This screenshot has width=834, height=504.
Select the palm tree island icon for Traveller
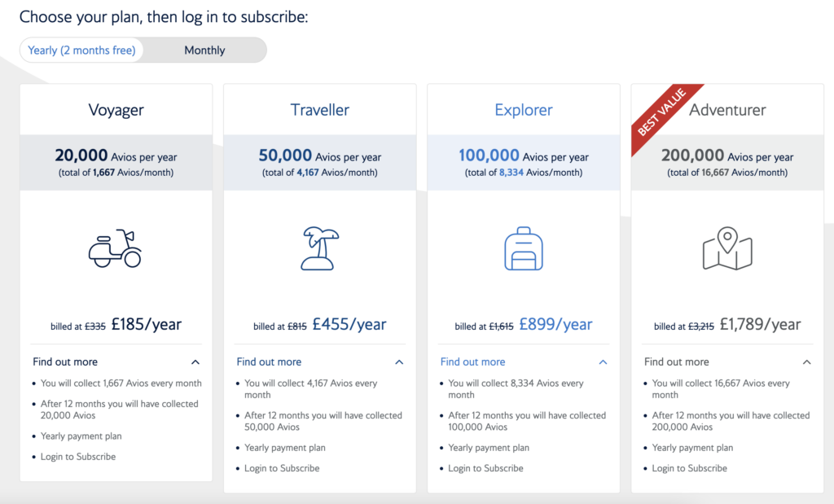coord(319,249)
